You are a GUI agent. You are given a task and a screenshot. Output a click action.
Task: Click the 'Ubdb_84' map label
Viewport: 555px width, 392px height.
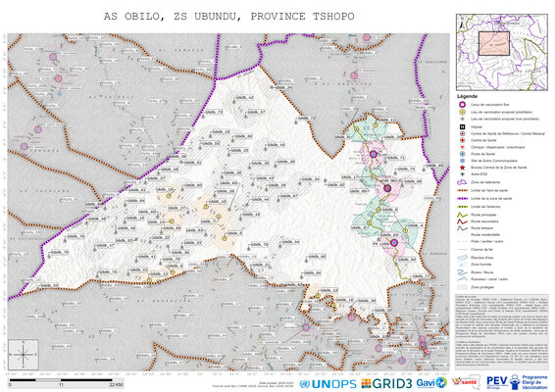(x=312, y=273)
